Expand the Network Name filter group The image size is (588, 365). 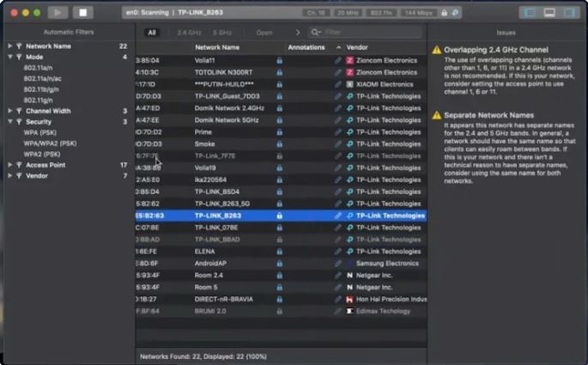tap(9, 46)
